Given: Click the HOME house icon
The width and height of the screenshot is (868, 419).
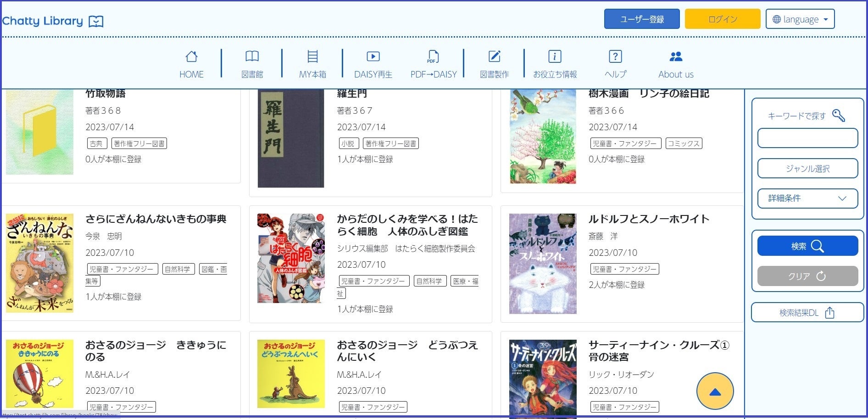Looking at the screenshot, I should [191, 56].
